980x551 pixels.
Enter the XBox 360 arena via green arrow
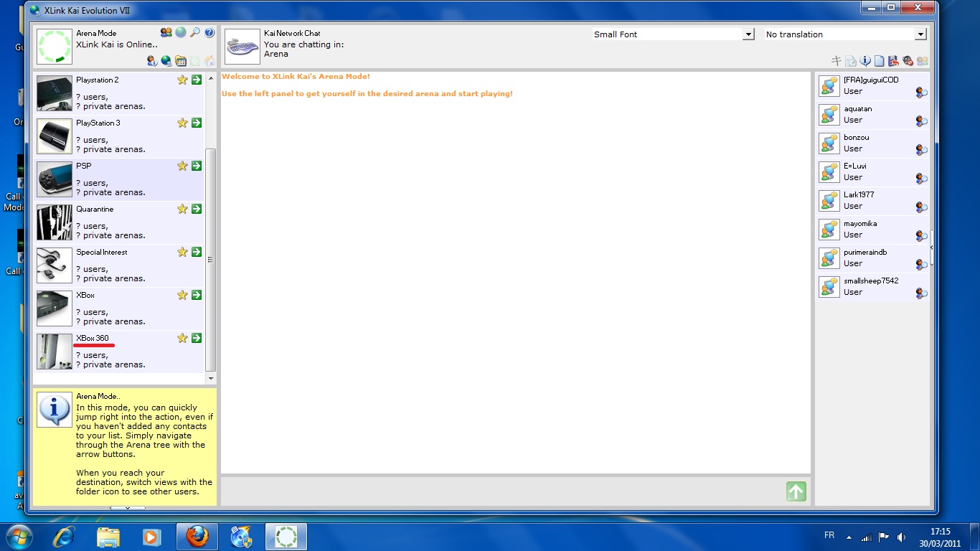[x=197, y=338]
